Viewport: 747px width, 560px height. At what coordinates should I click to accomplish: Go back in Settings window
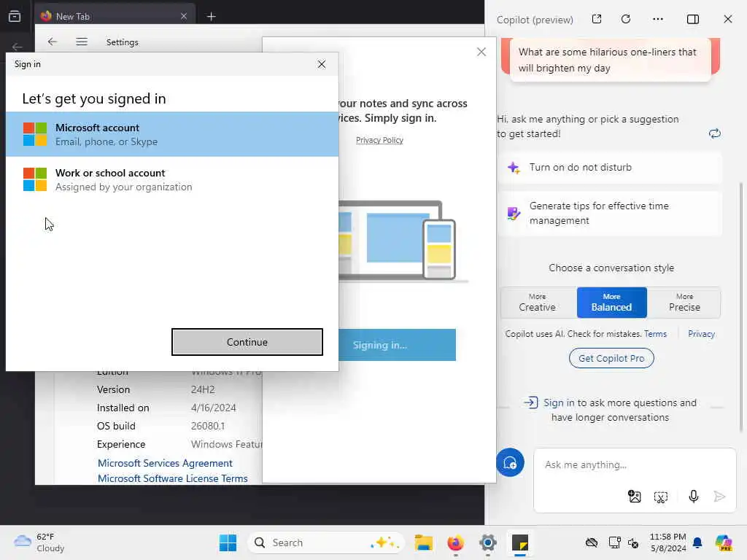(x=53, y=42)
